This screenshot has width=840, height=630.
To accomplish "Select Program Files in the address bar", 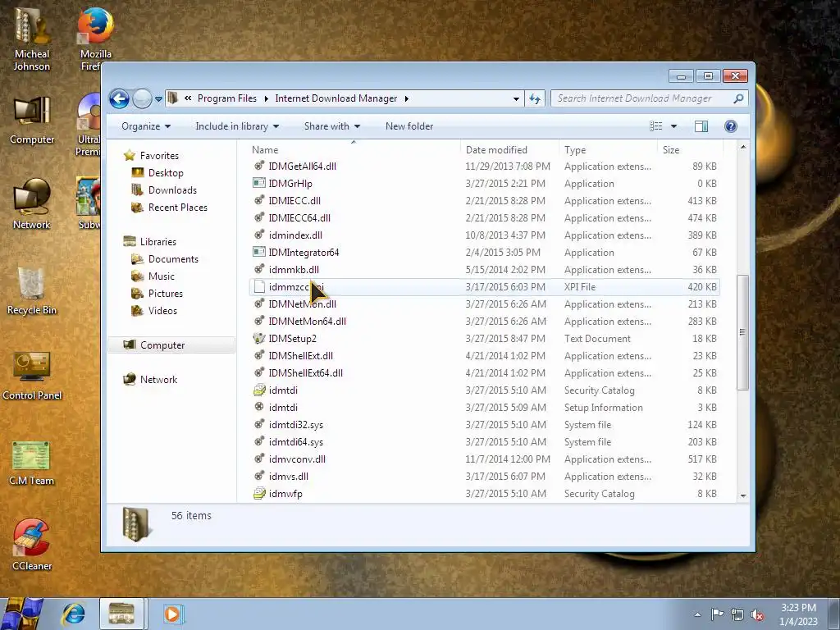I will tap(227, 98).
